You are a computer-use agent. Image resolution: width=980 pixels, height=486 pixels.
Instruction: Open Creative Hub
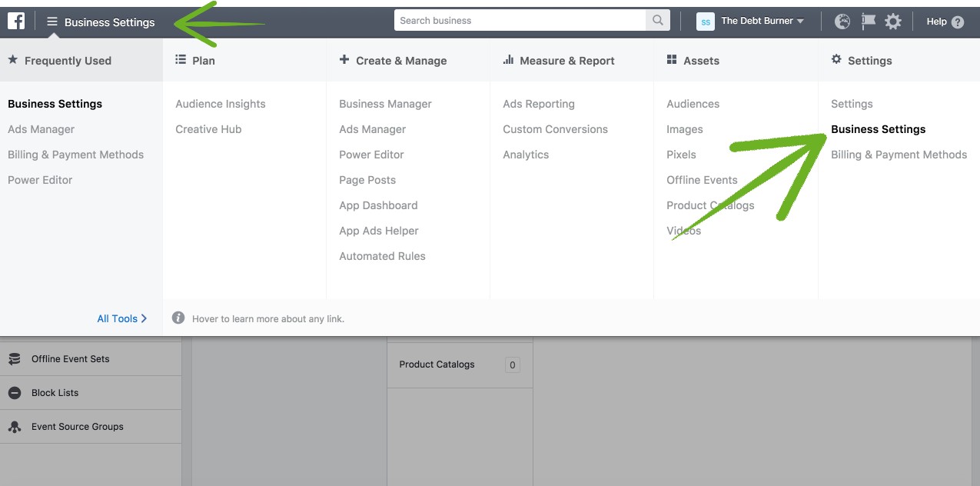(x=208, y=129)
